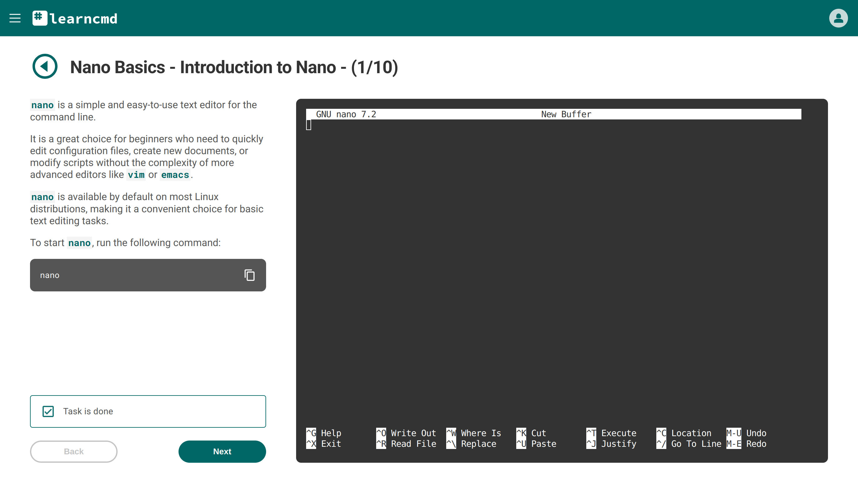Toggle the Task is done checkbox
The image size is (858, 504).
point(48,411)
